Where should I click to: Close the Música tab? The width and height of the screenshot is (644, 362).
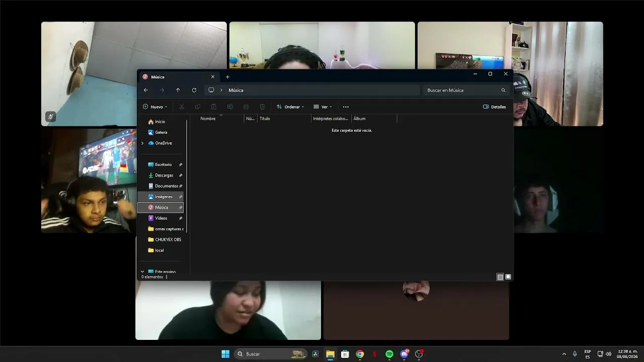point(213,77)
